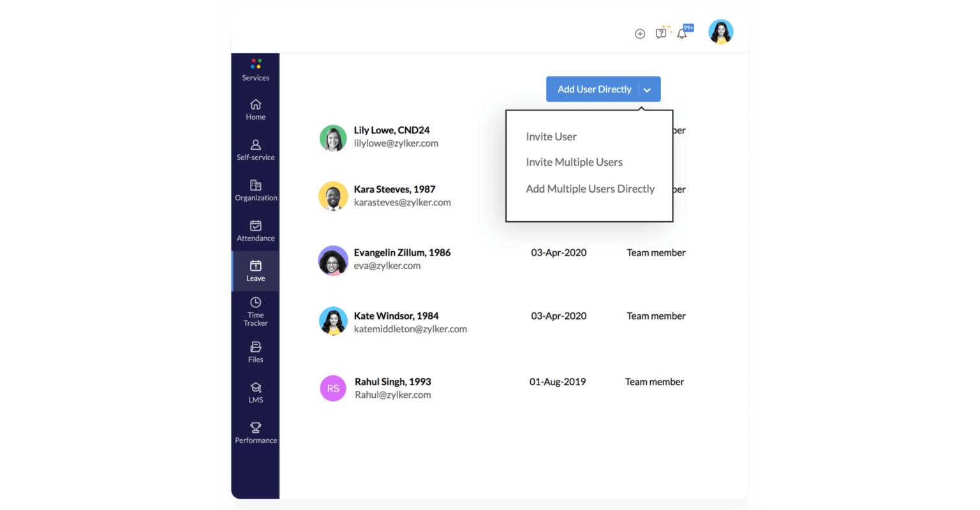
Task: Click the add new plus icon
Action: (x=640, y=33)
